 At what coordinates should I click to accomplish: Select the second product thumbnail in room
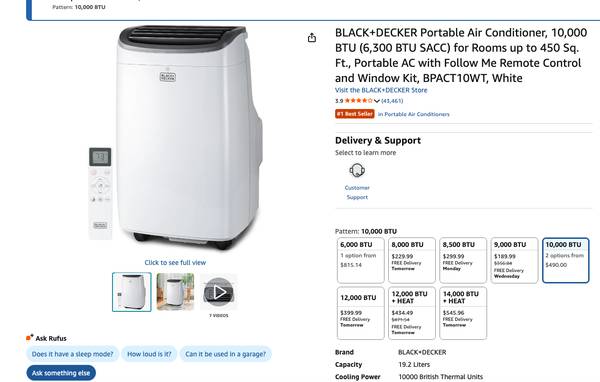pos(175,292)
